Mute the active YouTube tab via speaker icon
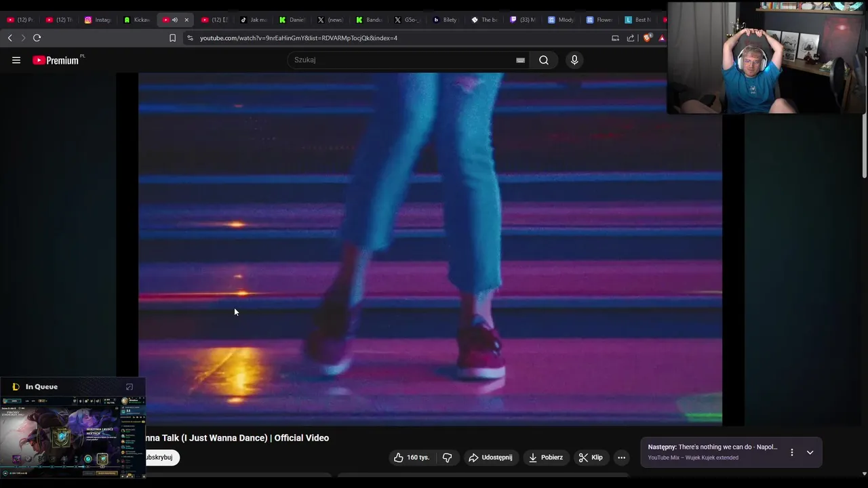Image resolution: width=868 pixels, height=488 pixels. coord(175,20)
